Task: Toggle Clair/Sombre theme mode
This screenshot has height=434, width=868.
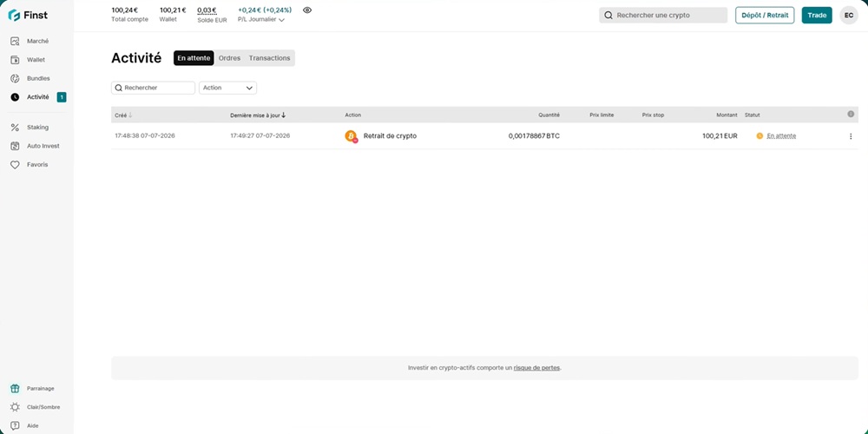Action: (x=36, y=407)
